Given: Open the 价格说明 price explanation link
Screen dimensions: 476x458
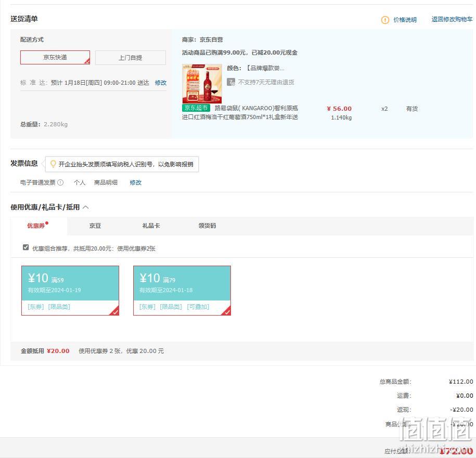Looking at the screenshot, I should 405,20.
